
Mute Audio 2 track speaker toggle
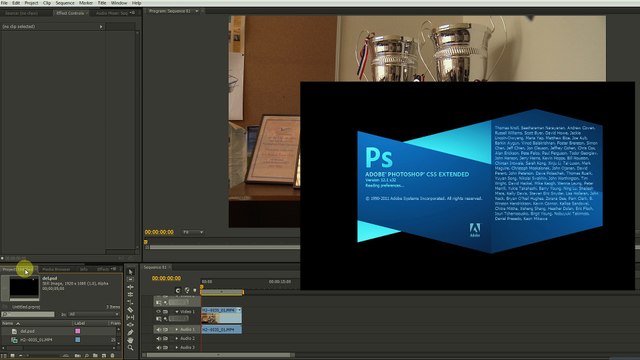click(159, 338)
